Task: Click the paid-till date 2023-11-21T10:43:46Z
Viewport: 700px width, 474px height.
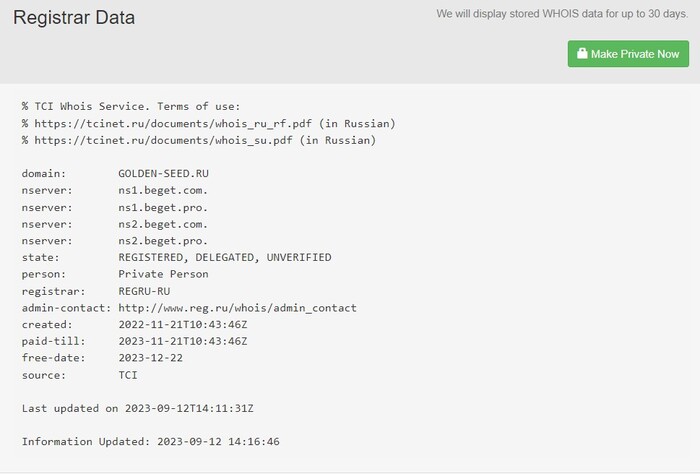Action: (182, 341)
